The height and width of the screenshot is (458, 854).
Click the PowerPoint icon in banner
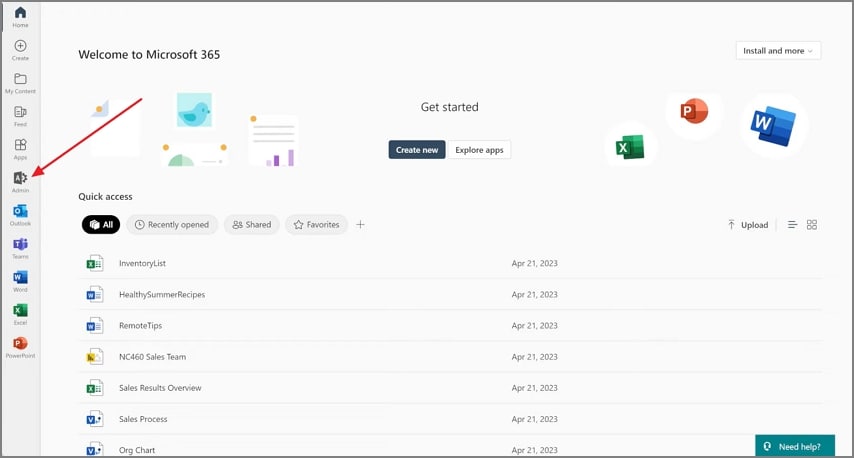click(x=694, y=111)
